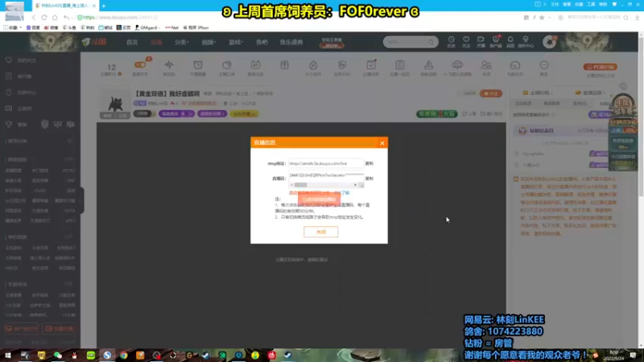Expand the 视频 navigation dropdown

(208, 43)
